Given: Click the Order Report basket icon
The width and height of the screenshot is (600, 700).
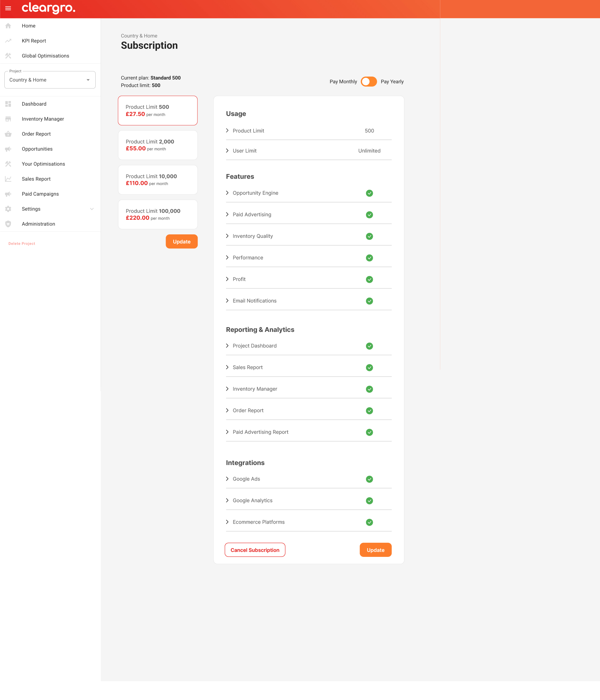Looking at the screenshot, I should coord(8,134).
